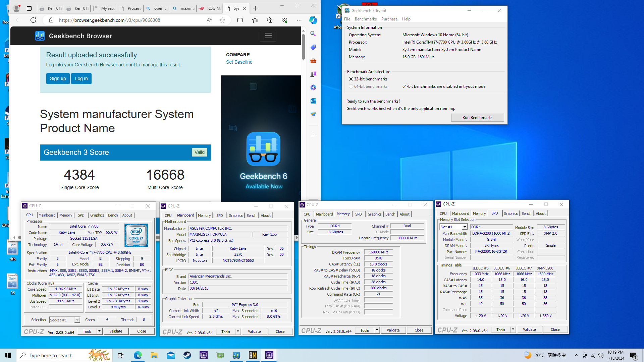The image size is (644, 362).
Task: Open Steam from the taskbar
Action: [187, 355]
